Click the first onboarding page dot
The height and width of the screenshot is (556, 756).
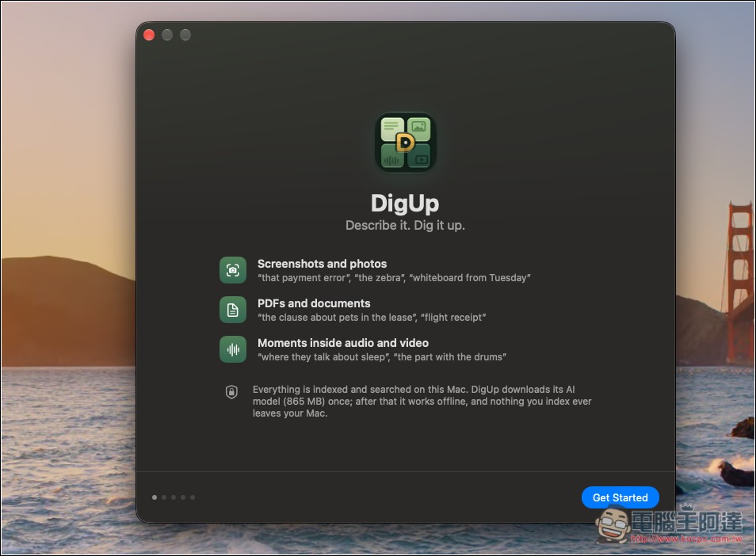[x=155, y=497]
